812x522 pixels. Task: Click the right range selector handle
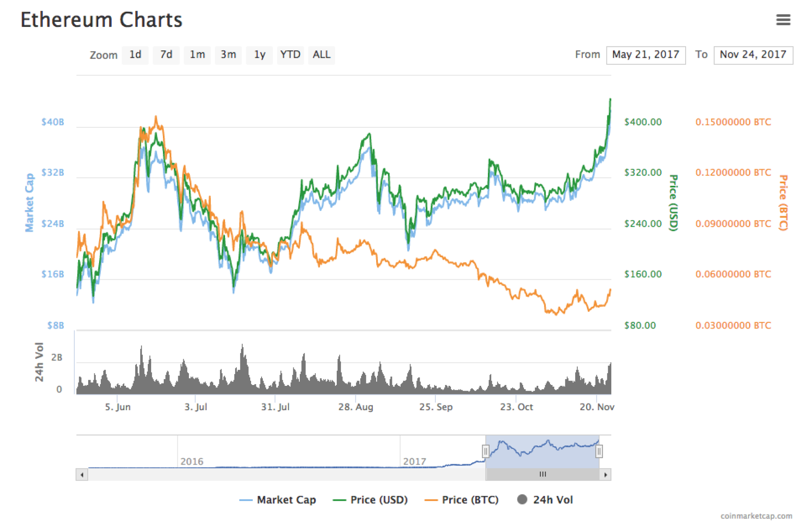tap(599, 451)
